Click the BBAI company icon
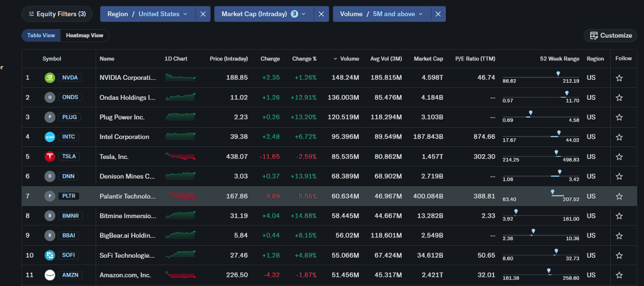 [50, 236]
